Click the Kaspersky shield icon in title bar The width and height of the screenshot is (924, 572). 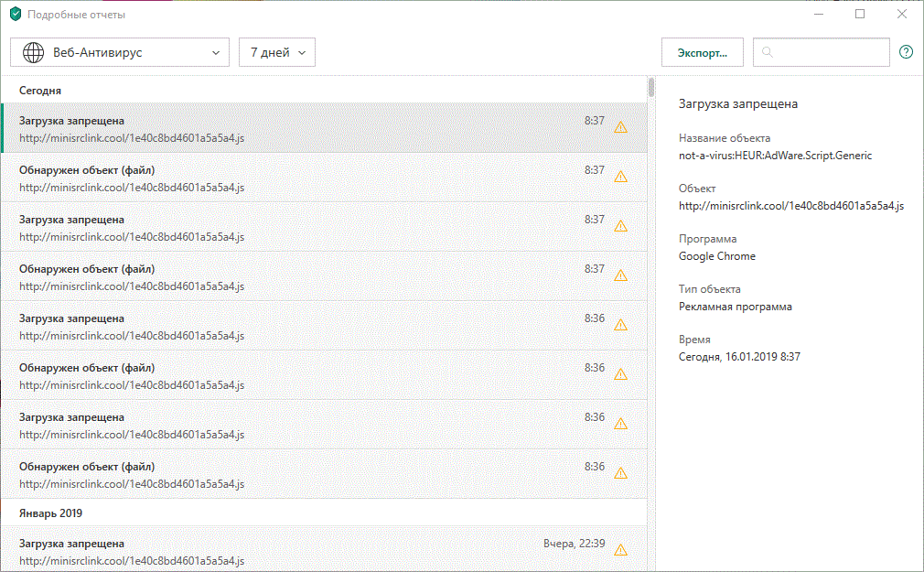point(15,15)
